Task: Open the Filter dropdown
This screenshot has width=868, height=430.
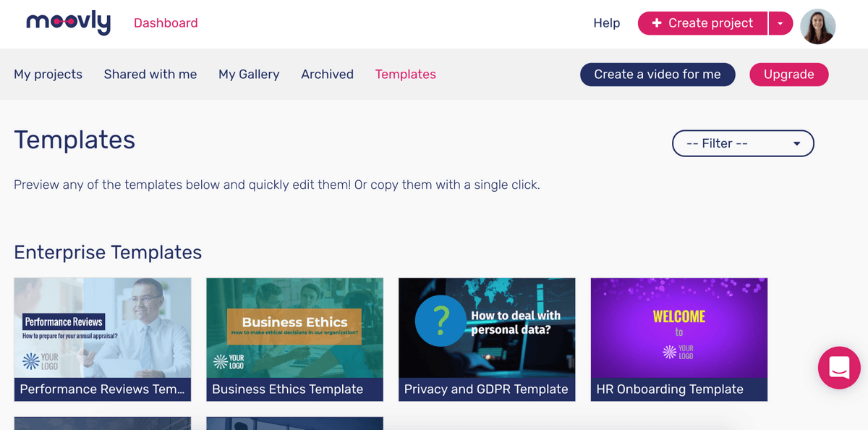Action: (743, 143)
